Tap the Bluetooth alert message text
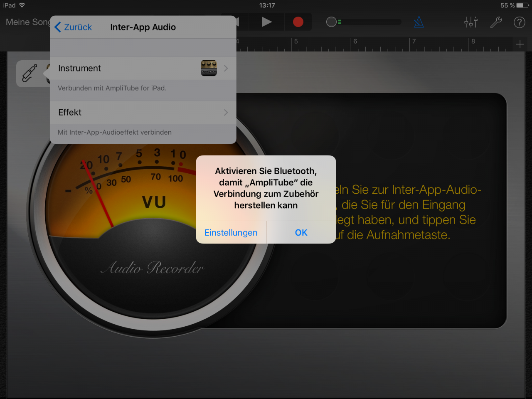Screen dimensions: 532x399 [x=266, y=188]
